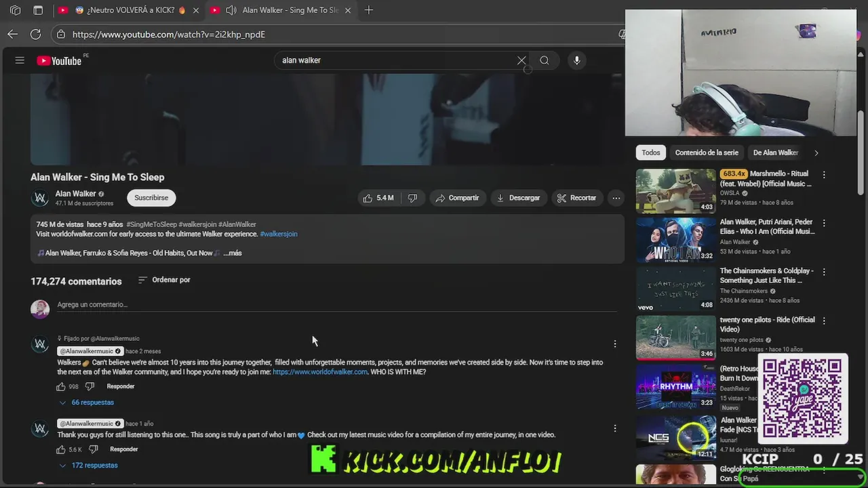
Task: Expand 66 respuestas replies
Action: click(86, 403)
